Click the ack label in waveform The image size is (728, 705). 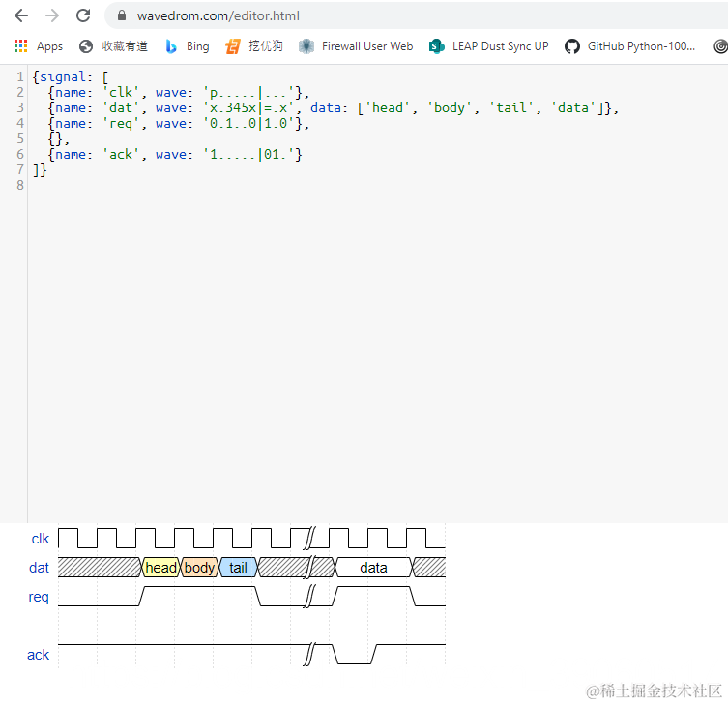[38, 655]
